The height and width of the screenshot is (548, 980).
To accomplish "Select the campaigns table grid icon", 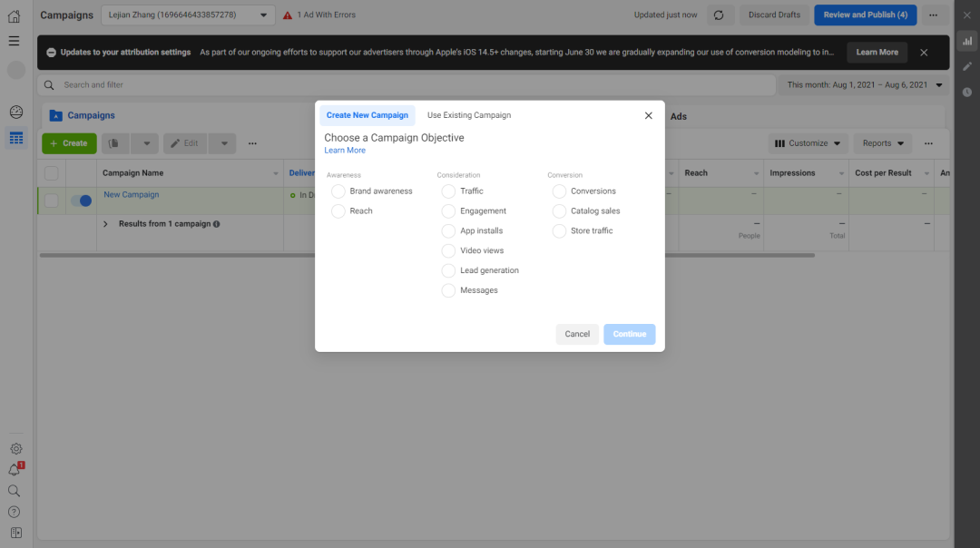I will pyautogui.click(x=16, y=138).
